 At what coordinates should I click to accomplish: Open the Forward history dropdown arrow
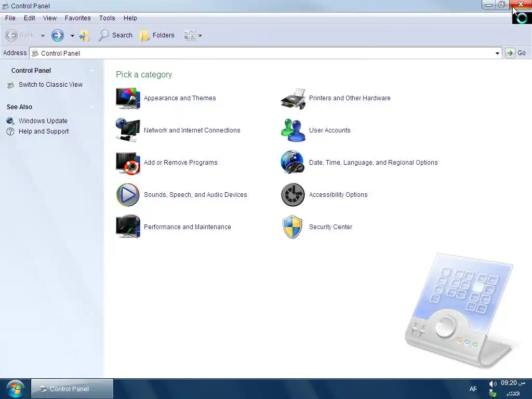click(72, 36)
